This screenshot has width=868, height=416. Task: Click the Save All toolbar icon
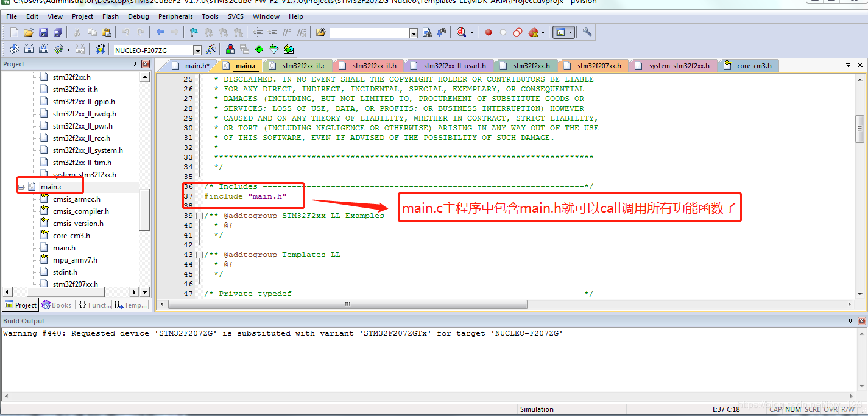(58, 32)
